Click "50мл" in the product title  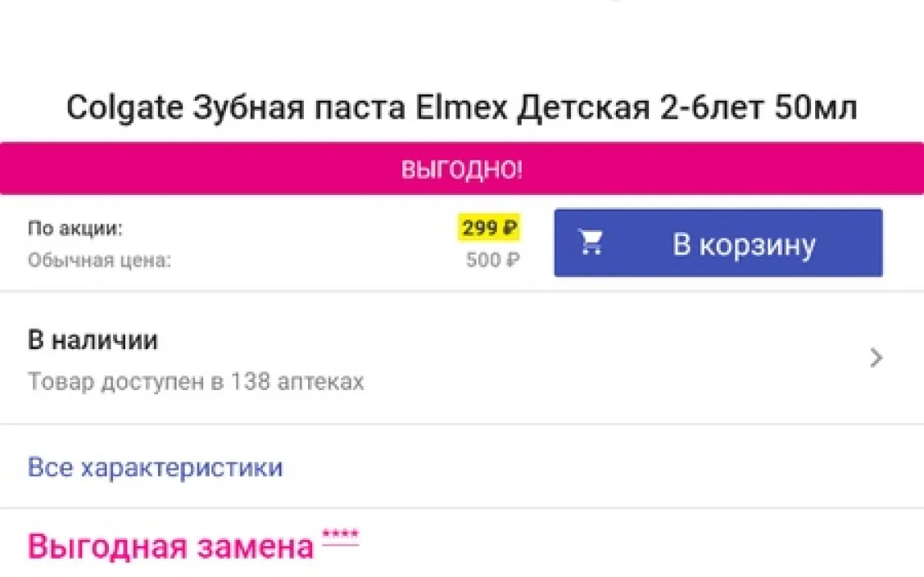[x=815, y=108]
